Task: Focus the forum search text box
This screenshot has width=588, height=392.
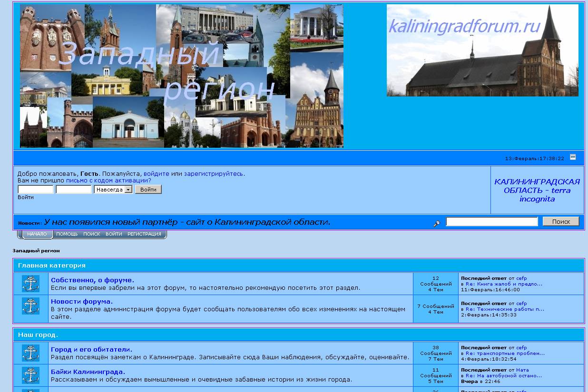Action: tap(492, 221)
